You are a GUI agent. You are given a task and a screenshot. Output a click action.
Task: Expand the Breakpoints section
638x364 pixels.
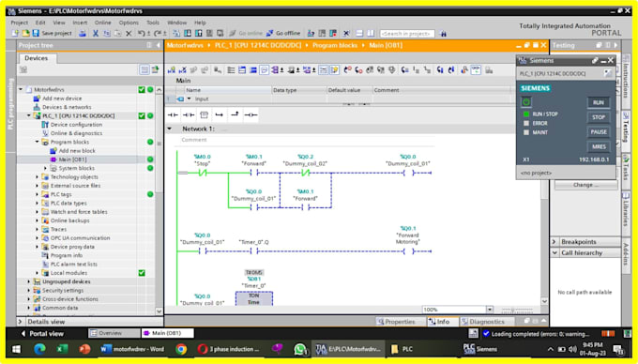554,242
